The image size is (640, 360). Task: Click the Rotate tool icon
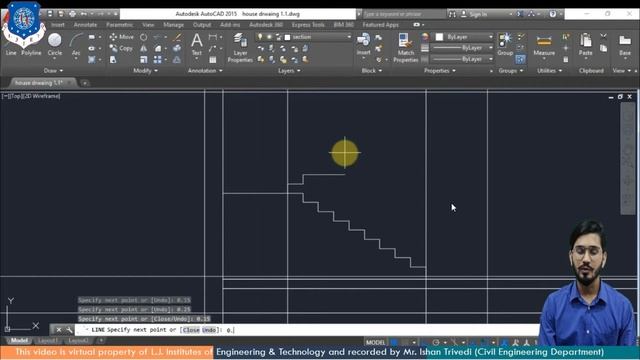coord(144,37)
